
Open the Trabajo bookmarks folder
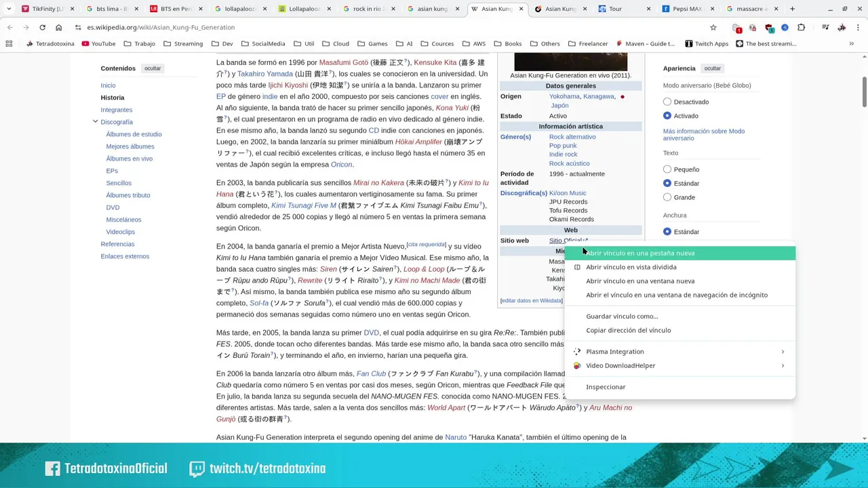pyautogui.click(x=139, y=43)
